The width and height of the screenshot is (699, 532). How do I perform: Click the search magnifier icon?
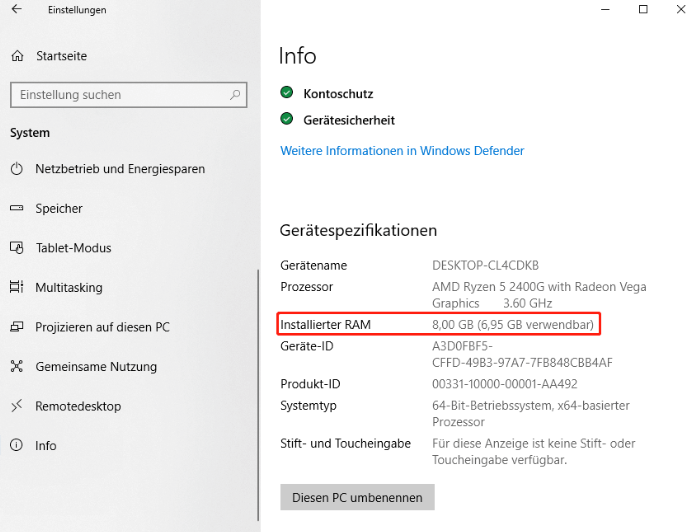click(x=236, y=95)
